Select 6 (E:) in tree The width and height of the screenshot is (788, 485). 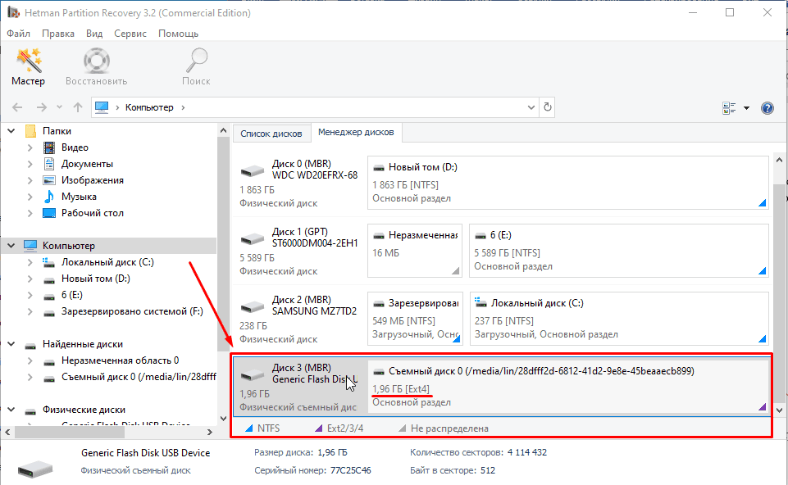[72, 295]
